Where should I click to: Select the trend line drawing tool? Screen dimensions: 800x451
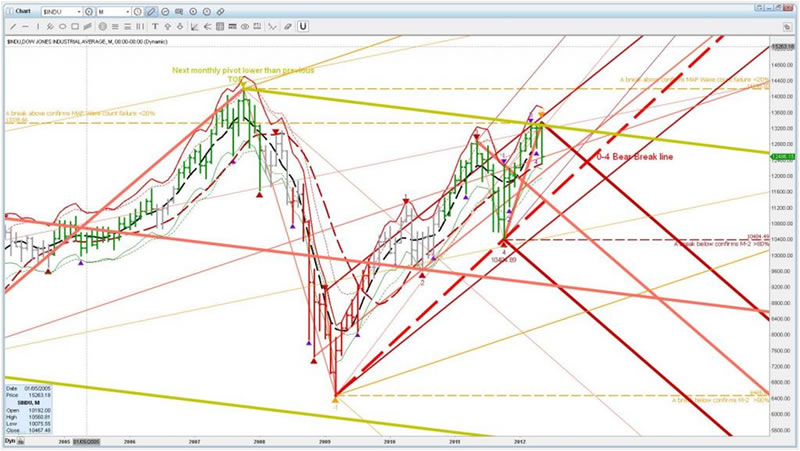coord(13,27)
